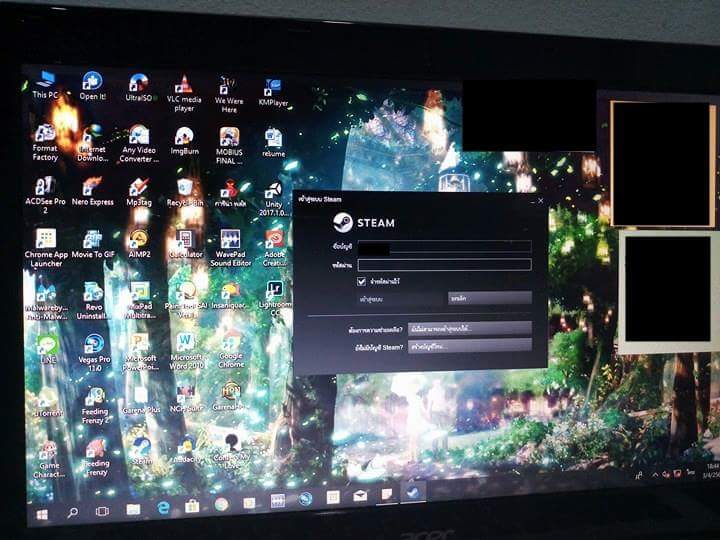Launch the KMPlayer desktop shortcut
Image resolution: width=720 pixels, height=540 pixels.
273,93
